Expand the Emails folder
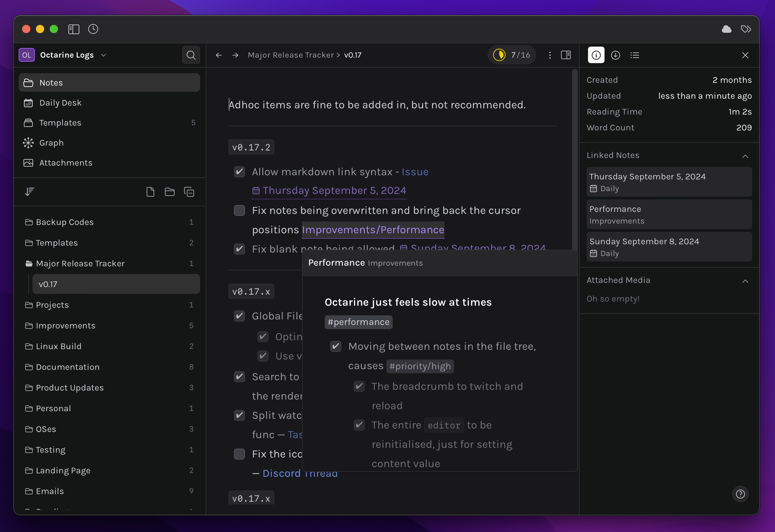775x532 pixels. click(x=109, y=491)
